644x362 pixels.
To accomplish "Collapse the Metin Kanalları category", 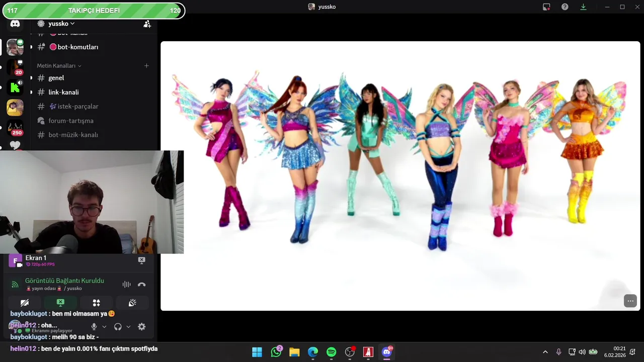I will pyautogui.click(x=58, y=66).
